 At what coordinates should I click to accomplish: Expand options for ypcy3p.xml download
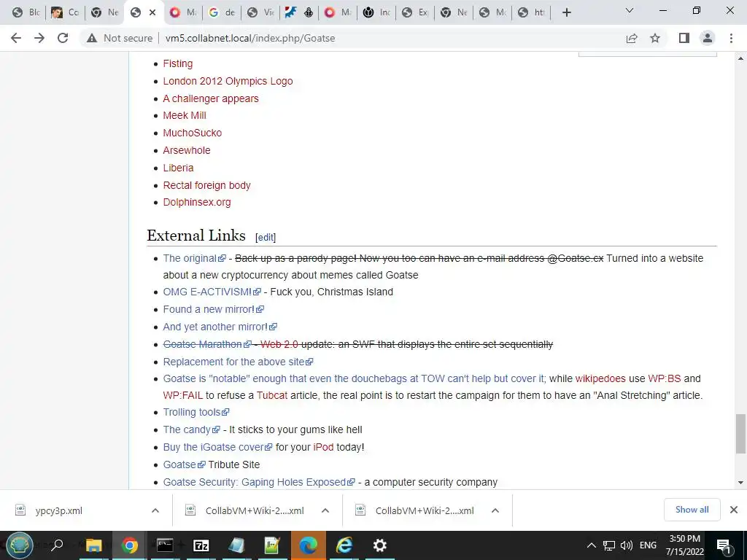pos(155,510)
